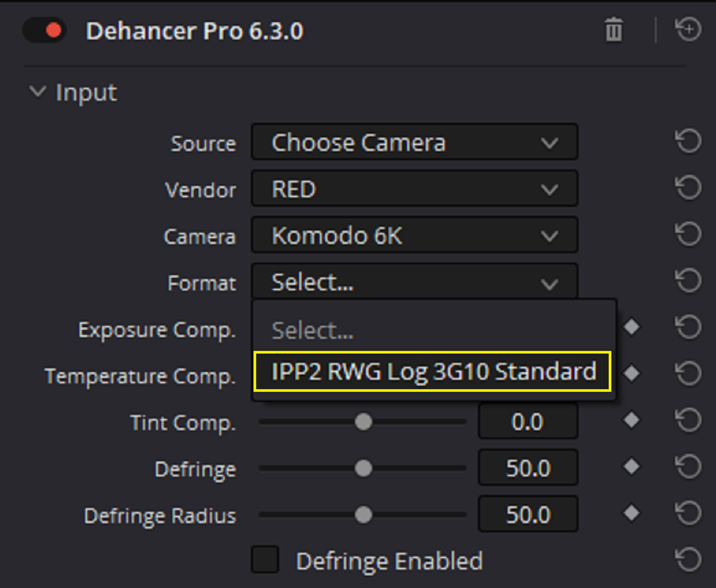Add keyframe for Defringe
The image size is (716, 588).
pyautogui.click(x=631, y=467)
